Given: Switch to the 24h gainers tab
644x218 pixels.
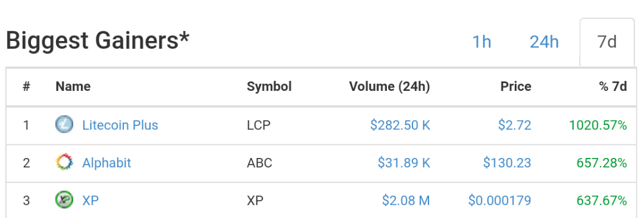Looking at the screenshot, I should 544,42.
